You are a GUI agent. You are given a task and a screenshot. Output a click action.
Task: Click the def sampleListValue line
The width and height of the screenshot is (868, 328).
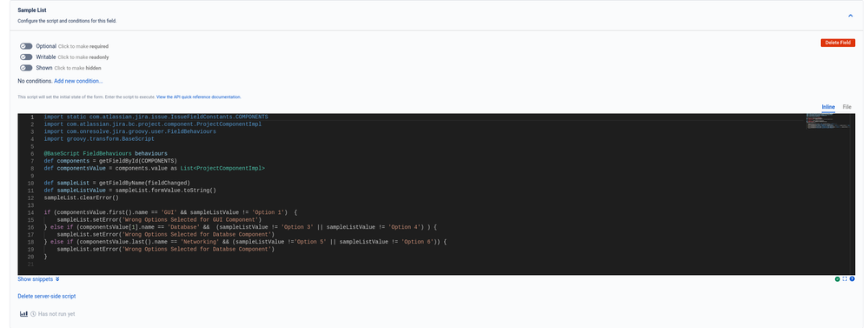coord(130,190)
